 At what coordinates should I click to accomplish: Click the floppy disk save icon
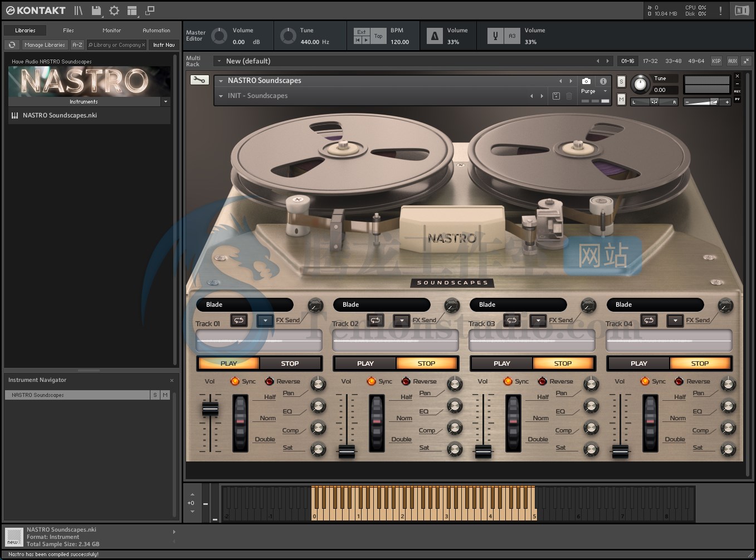click(96, 11)
